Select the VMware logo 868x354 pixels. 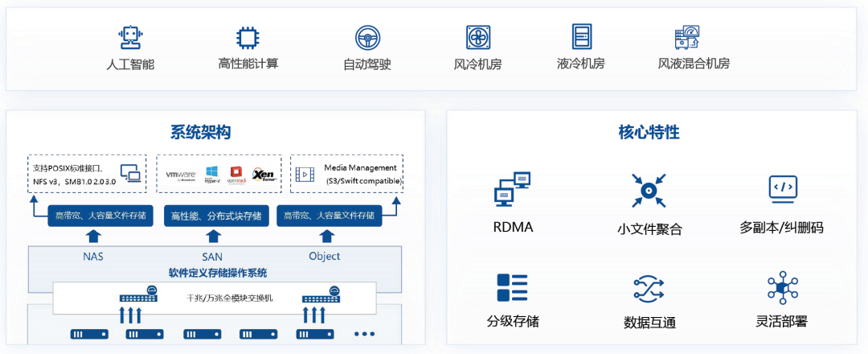182,175
